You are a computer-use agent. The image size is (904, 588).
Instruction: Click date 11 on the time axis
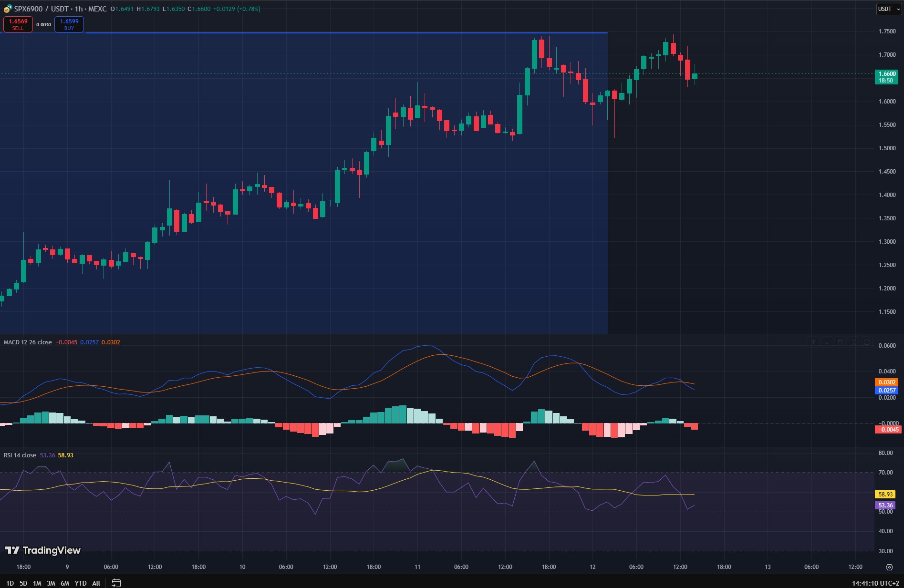pyautogui.click(x=417, y=567)
